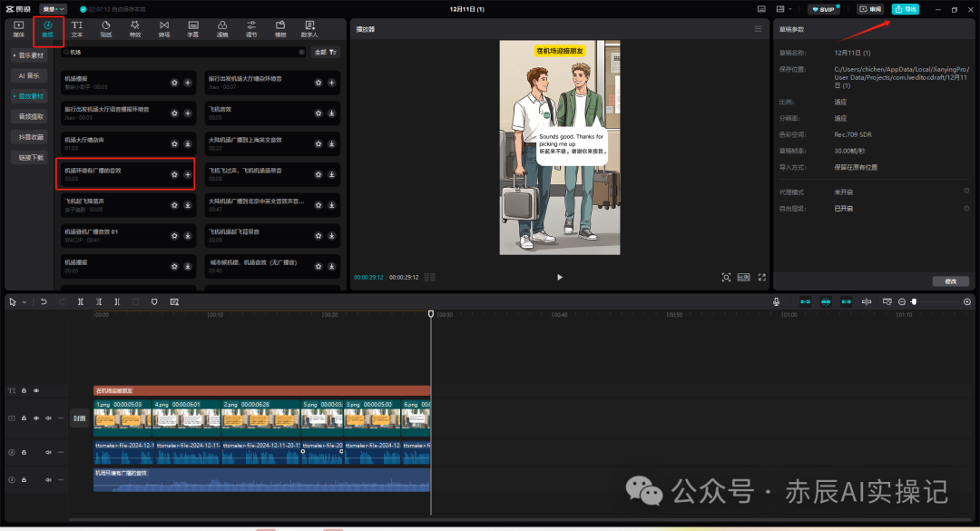980x531 pixels.
Task: Open the 滤镜 filters tab
Action: [x=222, y=29]
